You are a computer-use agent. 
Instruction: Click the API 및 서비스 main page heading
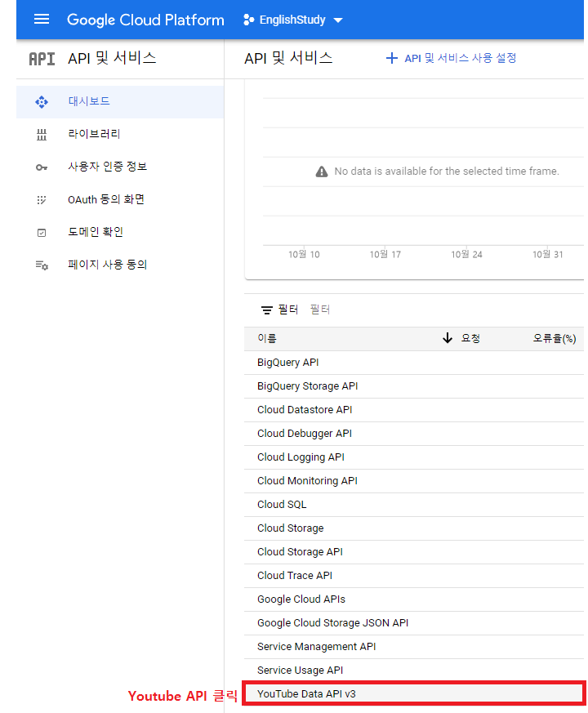click(289, 58)
